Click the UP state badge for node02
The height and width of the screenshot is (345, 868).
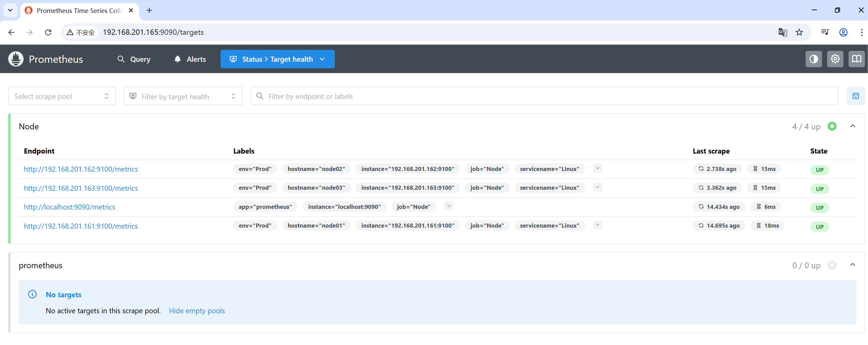(x=820, y=170)
